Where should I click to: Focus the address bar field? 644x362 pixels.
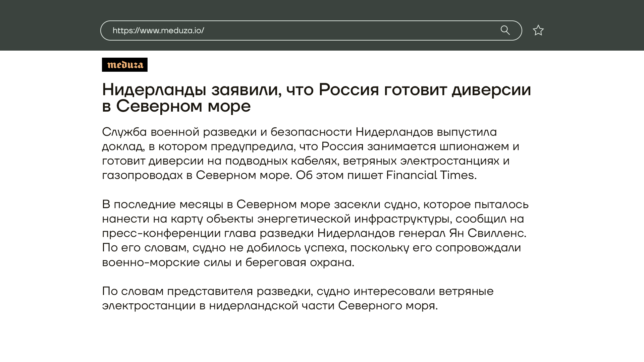click(335, 31)
